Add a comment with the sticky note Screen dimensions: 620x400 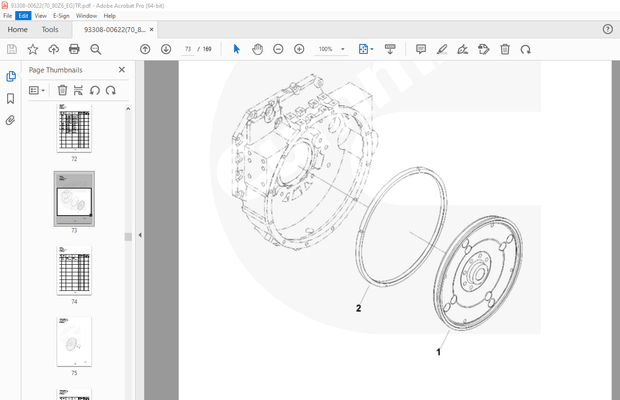(x=421, y=49)
